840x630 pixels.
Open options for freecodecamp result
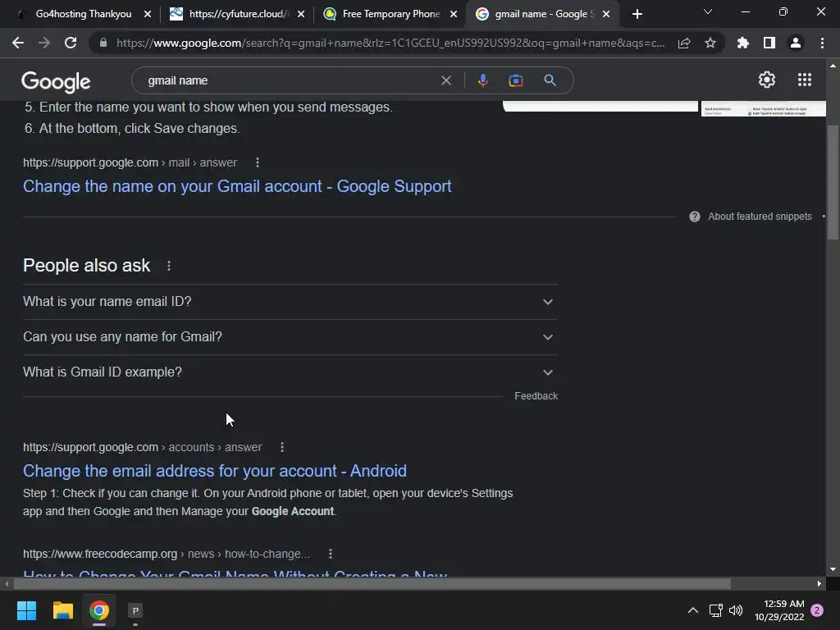(331, 554)
